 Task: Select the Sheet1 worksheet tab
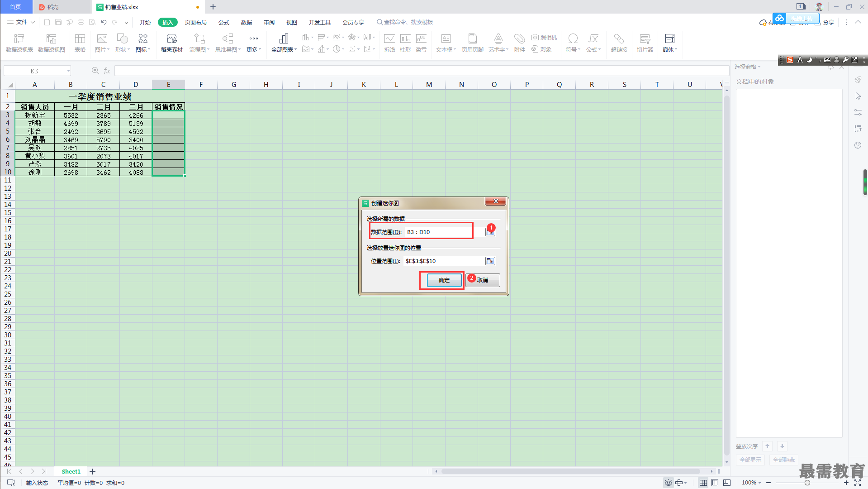pos(71,471)
